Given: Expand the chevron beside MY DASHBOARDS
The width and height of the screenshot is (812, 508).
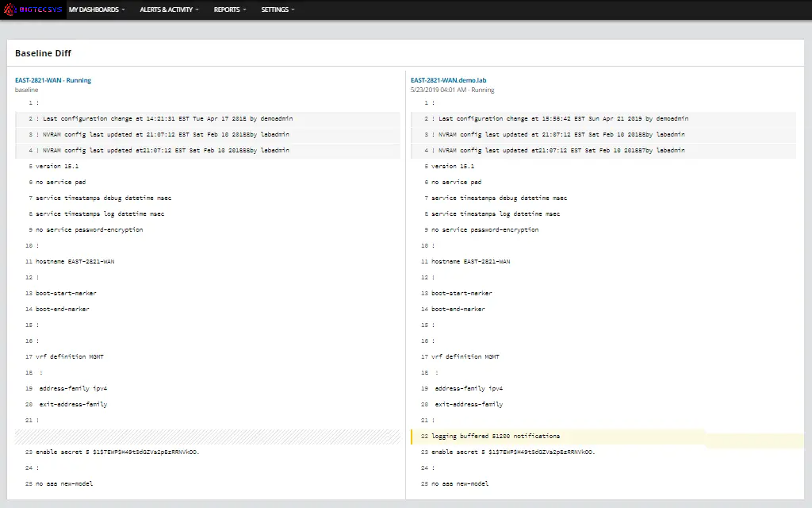Looking at the screenshot, I should click(123, 10).
